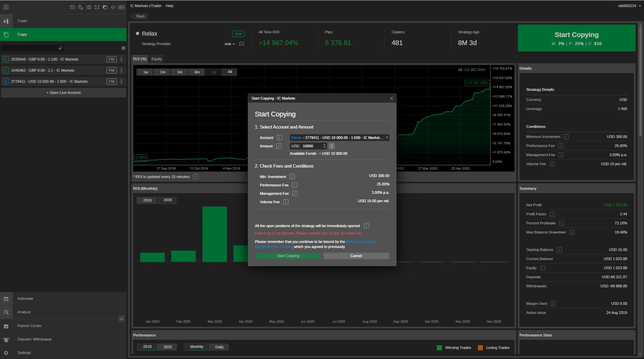This screenshot has width=644, height=359.
Task: Open Partner Center
Action: (63, 326)
